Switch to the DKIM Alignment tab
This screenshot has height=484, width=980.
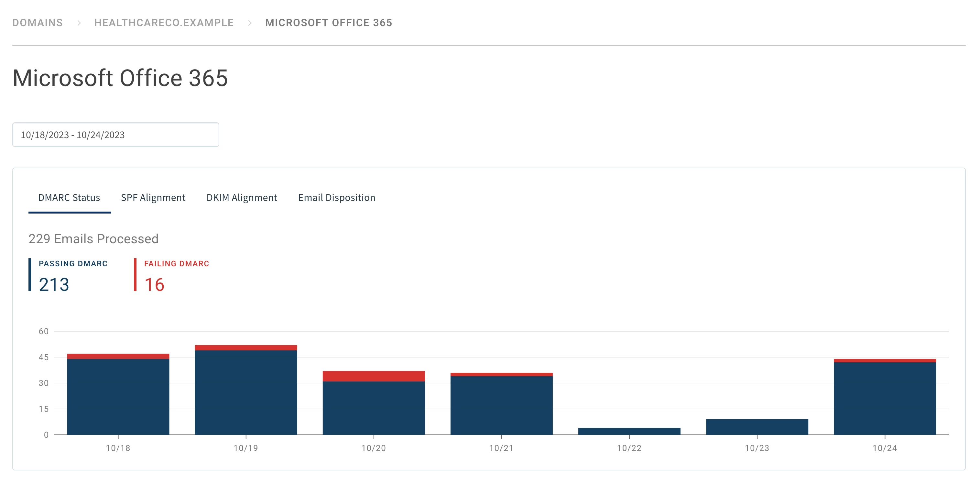click(242, 197)
